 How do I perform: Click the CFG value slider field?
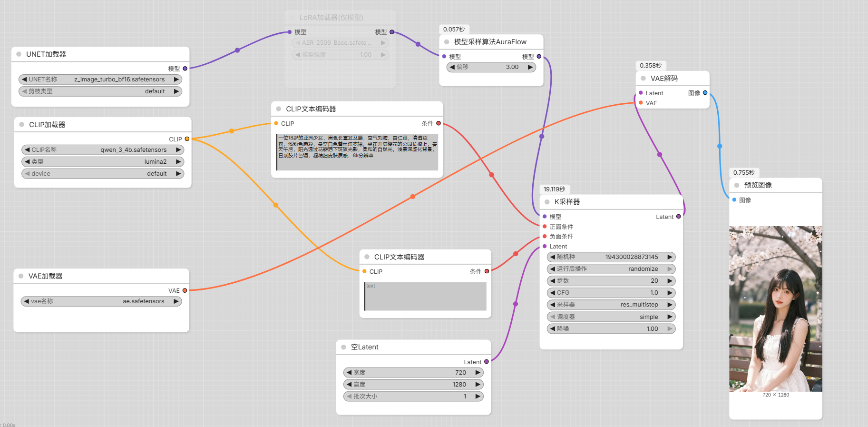pos(611,293)
